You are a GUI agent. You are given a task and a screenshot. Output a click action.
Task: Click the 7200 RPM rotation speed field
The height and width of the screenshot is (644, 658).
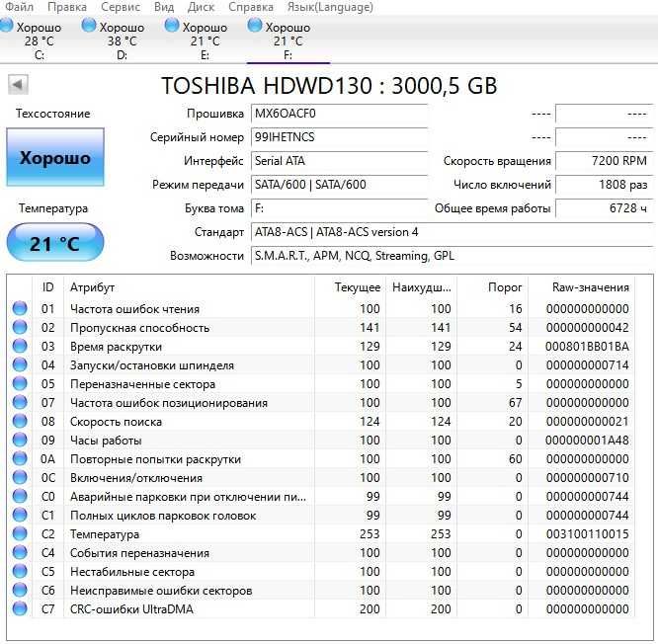tap(605, 161)
